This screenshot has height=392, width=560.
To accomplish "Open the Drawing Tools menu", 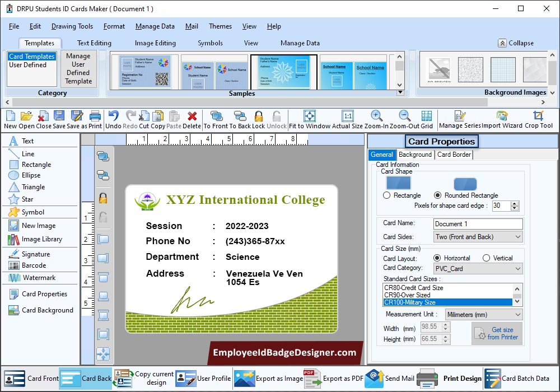I will click(x=72, y=26).
